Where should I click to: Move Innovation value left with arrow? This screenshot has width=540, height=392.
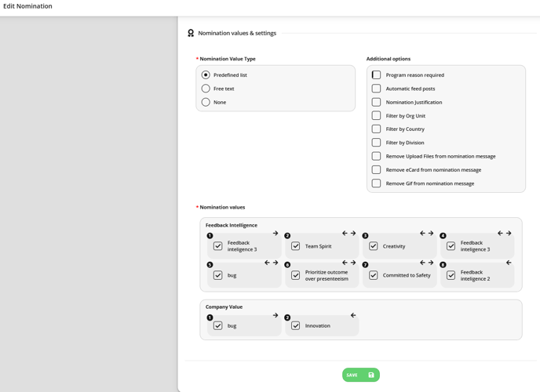tap(353, 315)
